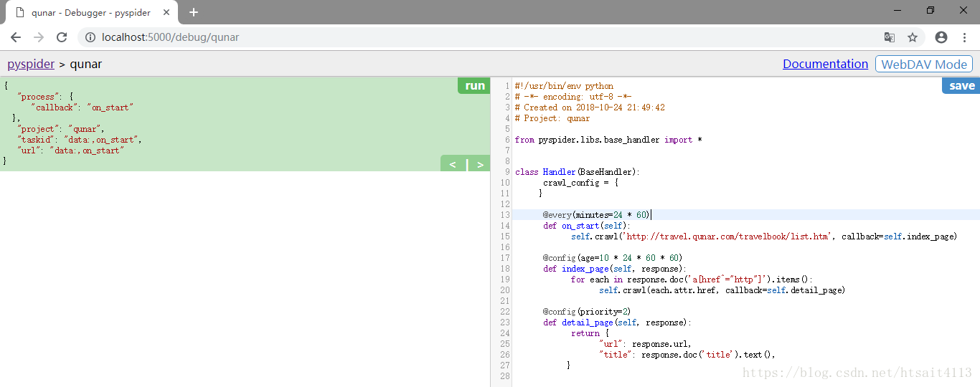Image resolution: width=980 pixels, height=387 pixels.
Task: Open Chrome three-dot menu
Action: (x=964, y=37)
